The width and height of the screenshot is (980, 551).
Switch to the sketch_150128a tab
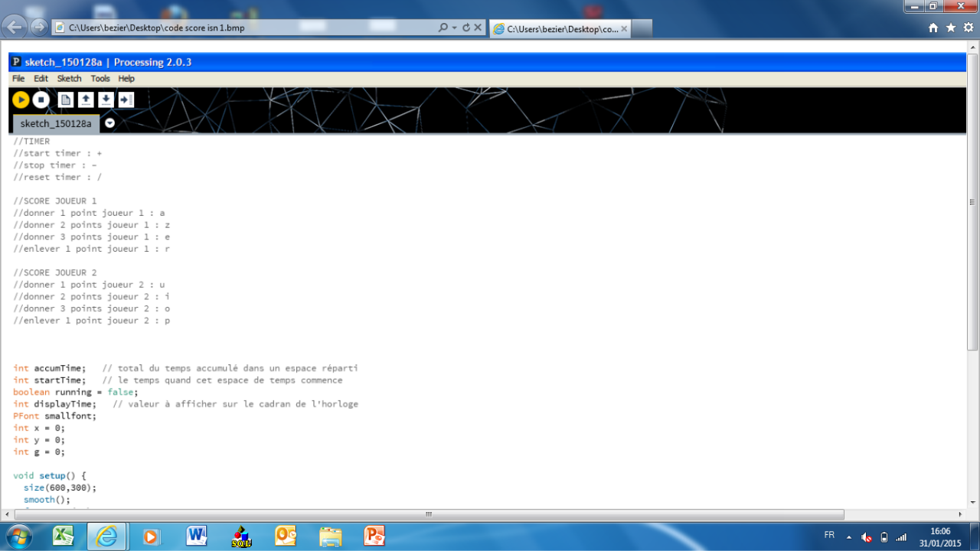pyautogui.click(x=56, y=123)
